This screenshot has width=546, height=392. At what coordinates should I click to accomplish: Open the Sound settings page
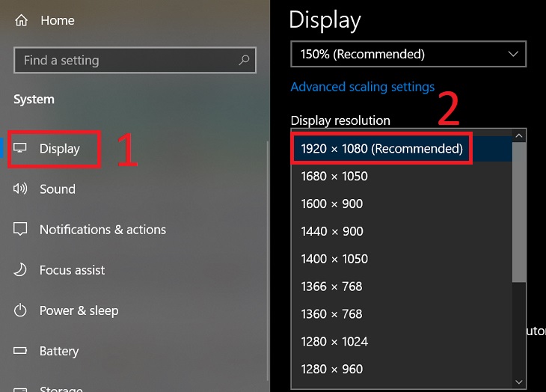tap(58, 189)
